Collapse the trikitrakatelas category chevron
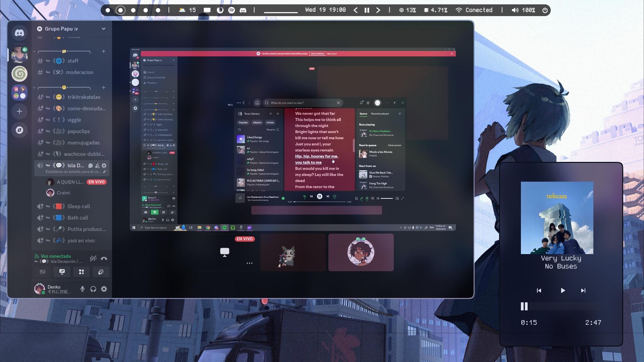 coord(34,88)
